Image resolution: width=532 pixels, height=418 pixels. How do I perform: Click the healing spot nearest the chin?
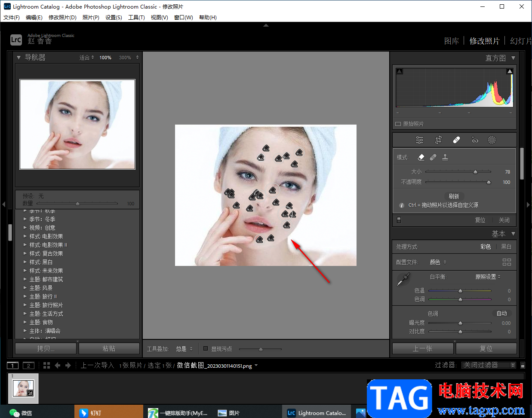(x=259, y=240)
